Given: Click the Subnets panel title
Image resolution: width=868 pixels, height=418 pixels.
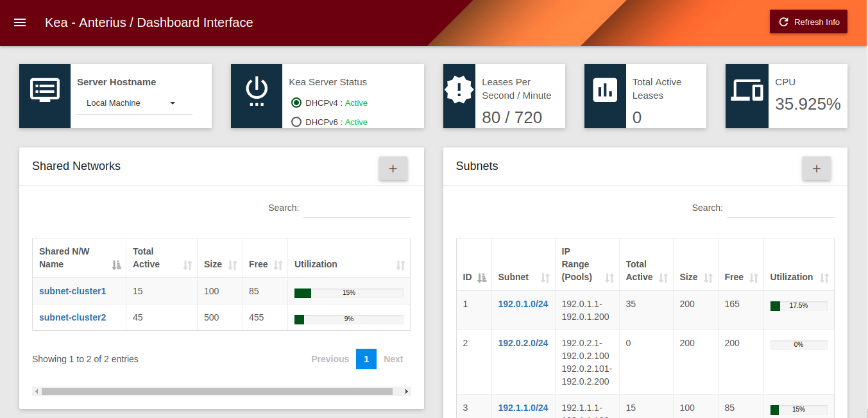Looking at the screenshot, I should pos(477,166).
